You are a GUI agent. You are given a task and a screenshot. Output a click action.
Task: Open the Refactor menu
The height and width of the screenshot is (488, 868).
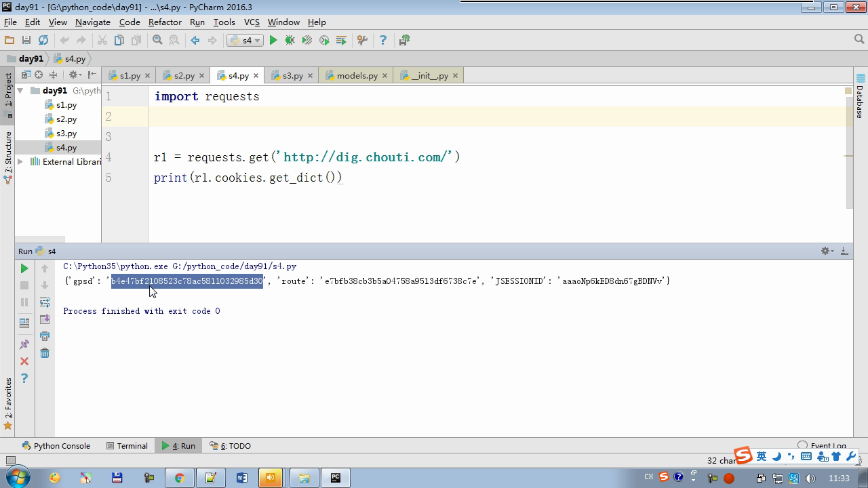click(x=165, y=22)
